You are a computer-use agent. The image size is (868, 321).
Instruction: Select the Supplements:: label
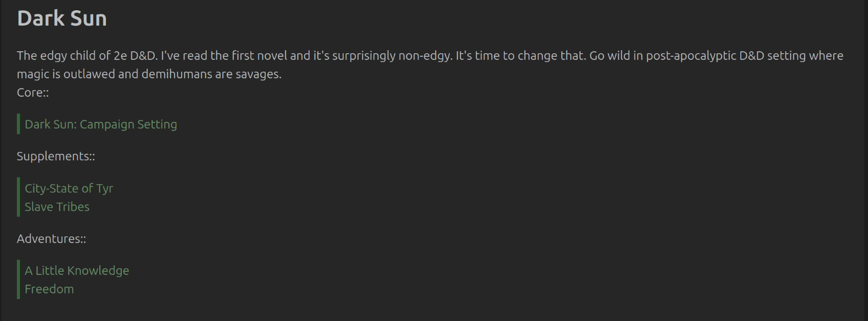coord(56,156)
